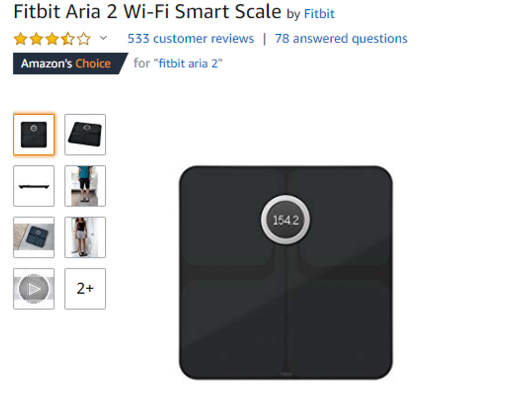Open the 78 answered questions link
Viewport: 532px width, 400px height.
point(341,39)
